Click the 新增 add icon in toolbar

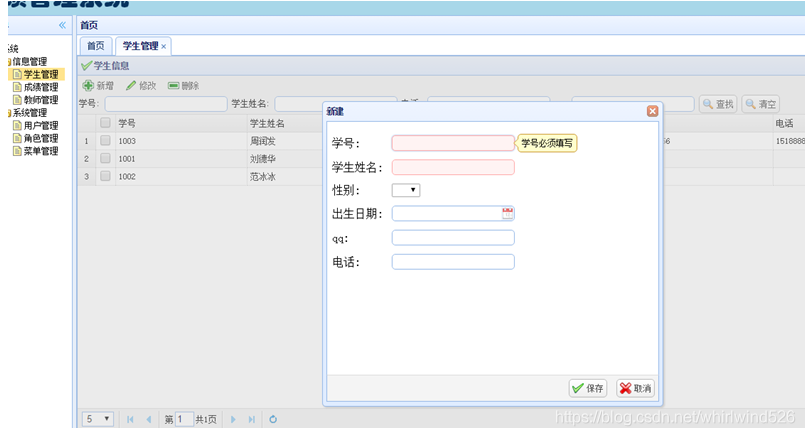pyautogui.click(x=88, y=86)
